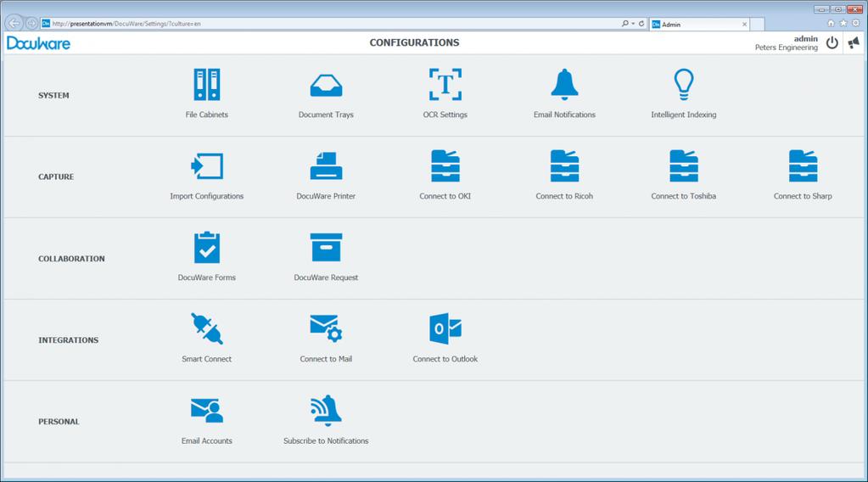
Task: Click the address bar search magnifier
Action: coord(625,24)
